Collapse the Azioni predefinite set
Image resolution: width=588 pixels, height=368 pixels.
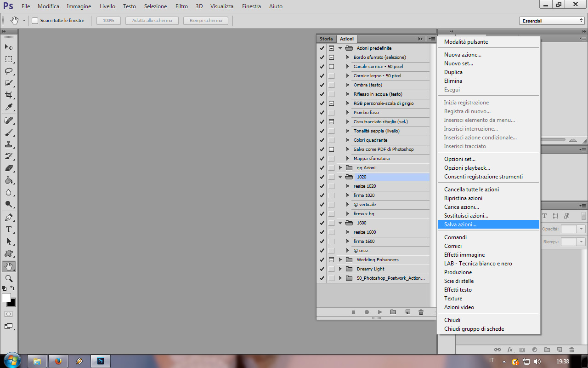340,48
